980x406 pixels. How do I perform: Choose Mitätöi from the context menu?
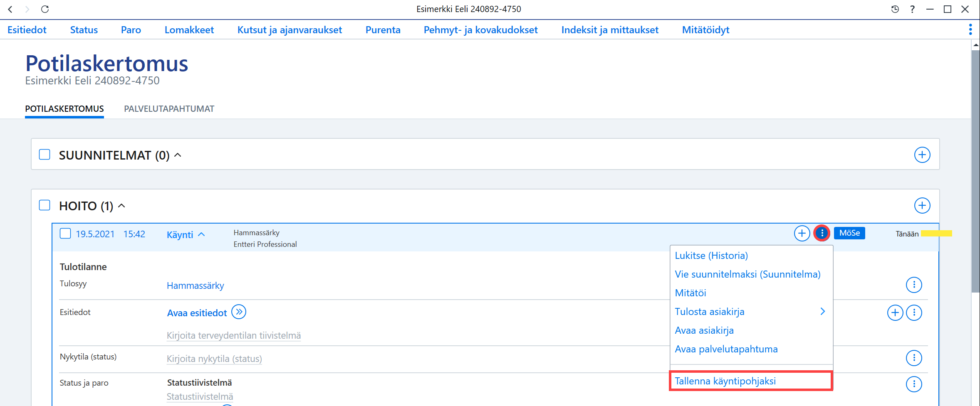click(x=690, y=293)
